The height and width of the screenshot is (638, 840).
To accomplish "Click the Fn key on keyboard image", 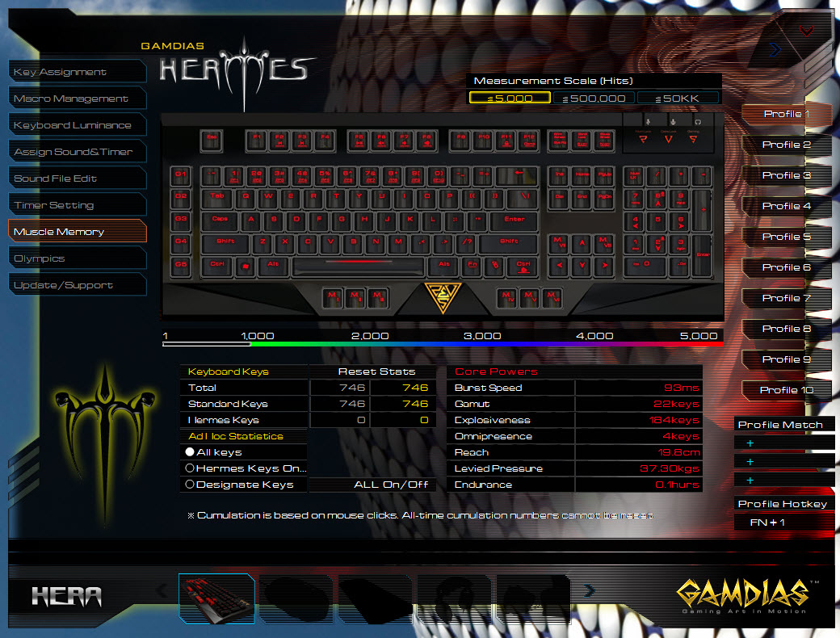I will [x=472, y=267].
